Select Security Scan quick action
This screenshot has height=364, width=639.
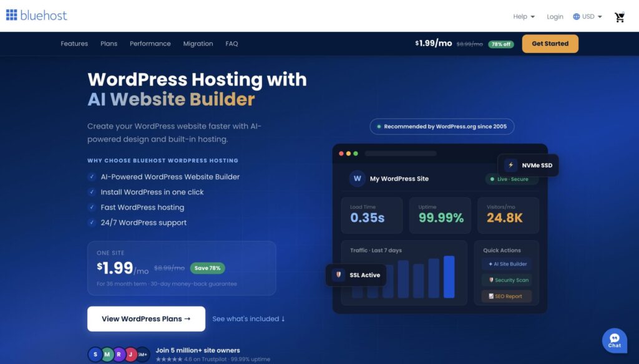[507, 280]
